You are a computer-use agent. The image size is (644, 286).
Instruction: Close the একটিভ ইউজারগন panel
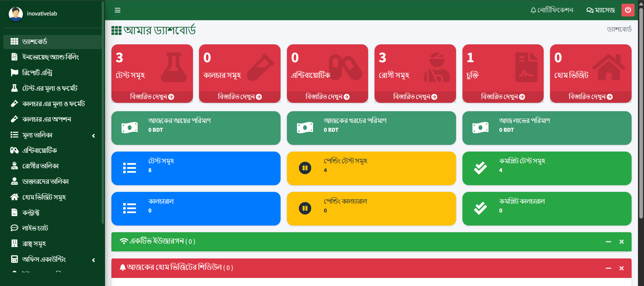pyautogui.click(x=622, y=242)
